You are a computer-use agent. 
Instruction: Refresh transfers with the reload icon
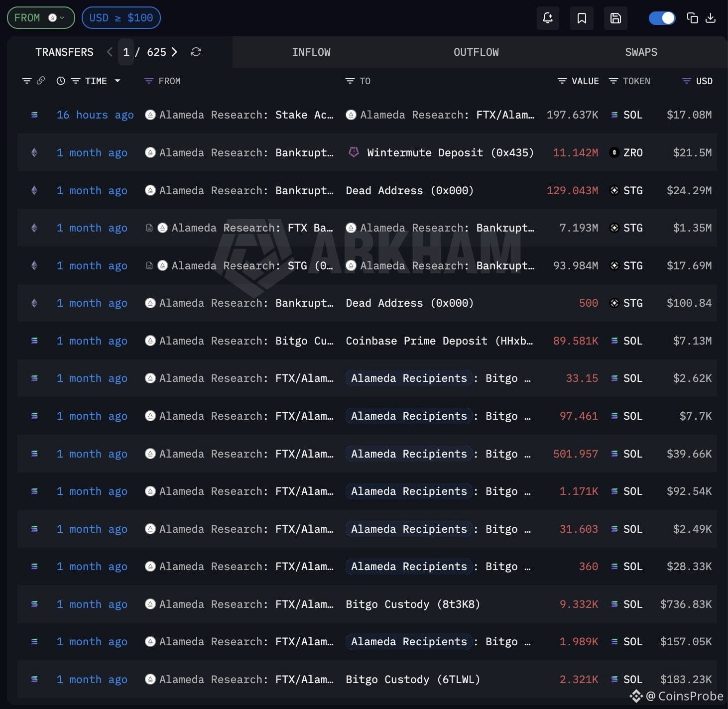point(196,52)
